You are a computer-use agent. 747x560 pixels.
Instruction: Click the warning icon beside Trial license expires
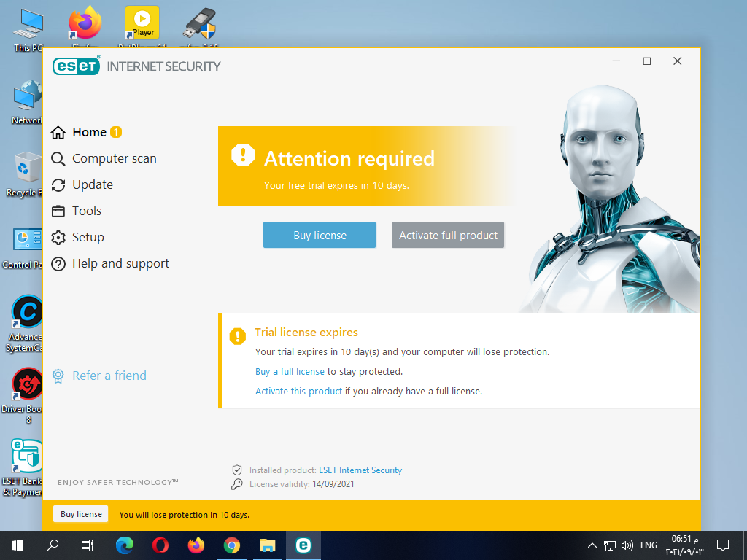pos(237,335)
